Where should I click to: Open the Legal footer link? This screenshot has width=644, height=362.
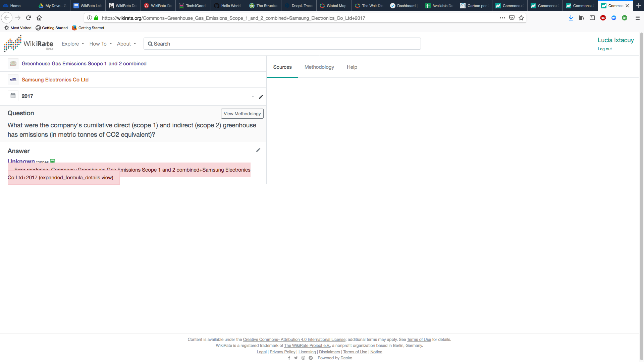click(x=261, y=352)
